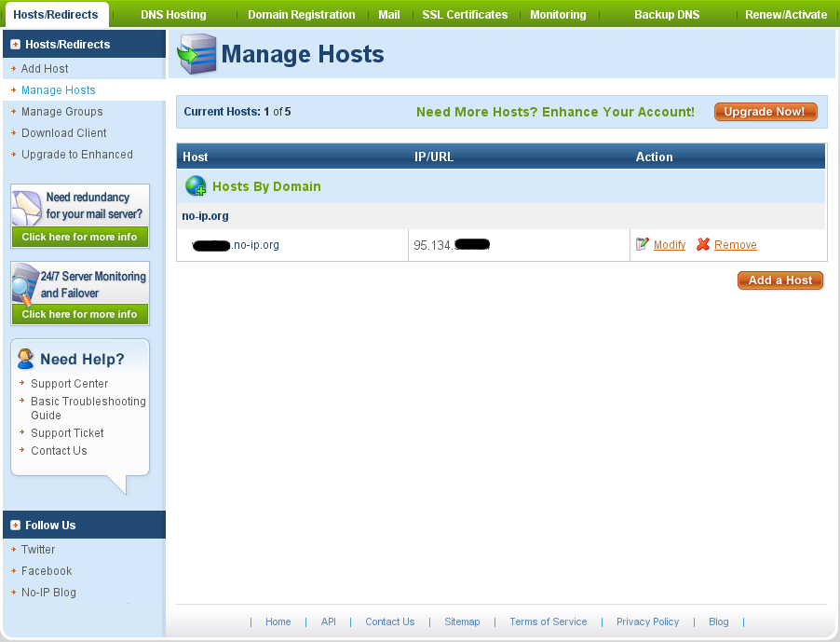Click the 'Current Hosts: 1 of 5' text
Image resolution: width=840 pixels, height=642 pixels.
point(237,112)
